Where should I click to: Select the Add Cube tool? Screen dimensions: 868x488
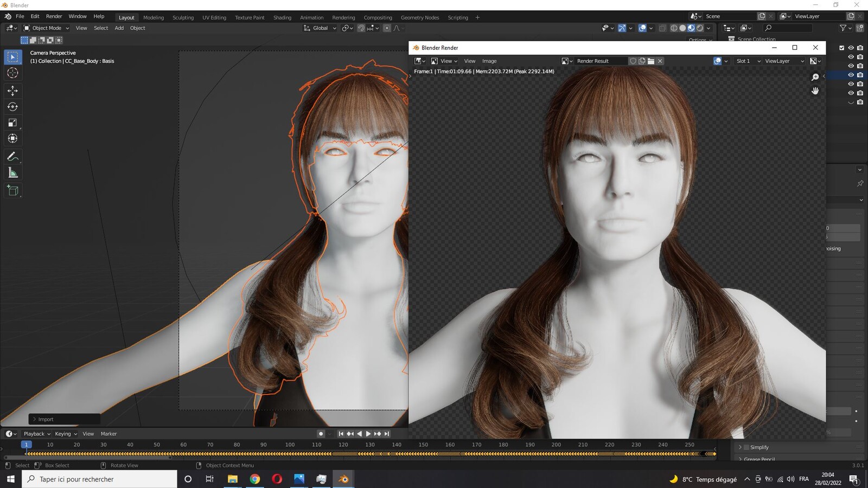13,190
